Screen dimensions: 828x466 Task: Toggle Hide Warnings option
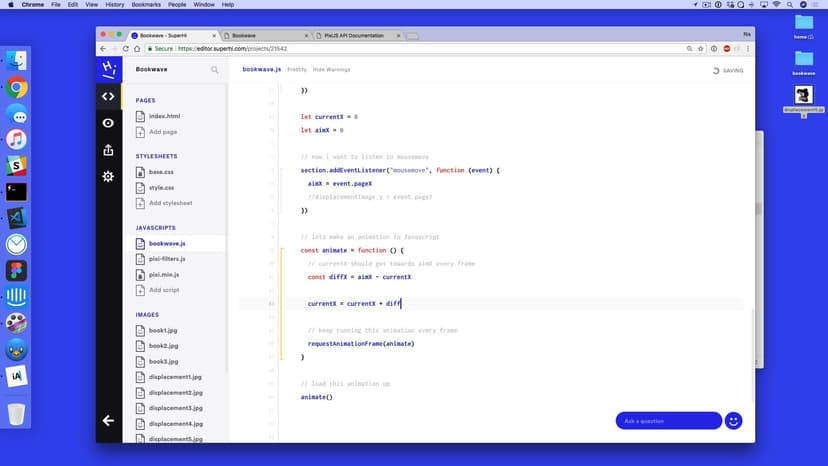(x=331, y=70)
